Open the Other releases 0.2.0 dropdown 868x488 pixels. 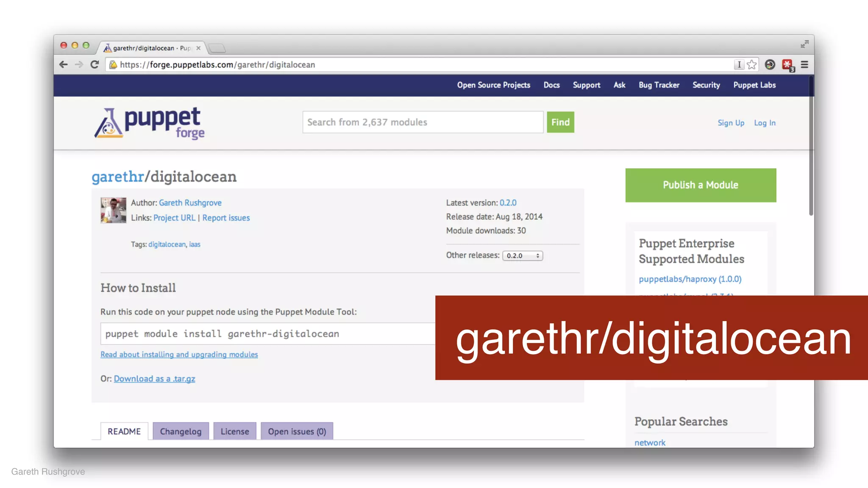pyautogui.click(x=523, y=256)
